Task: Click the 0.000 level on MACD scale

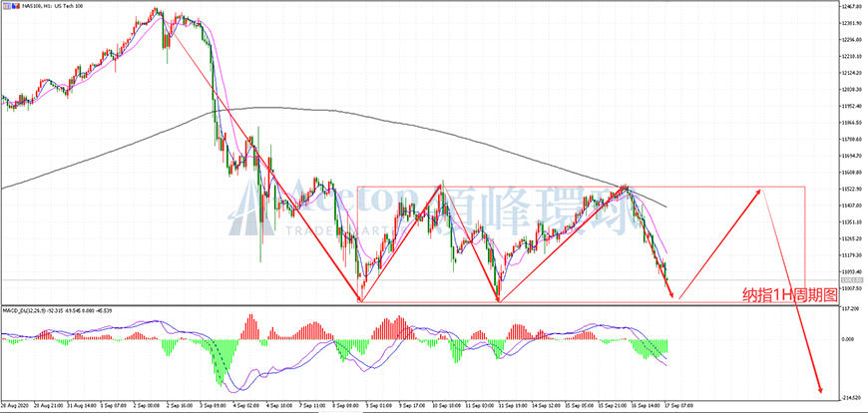Action: (x=850, y=339)
